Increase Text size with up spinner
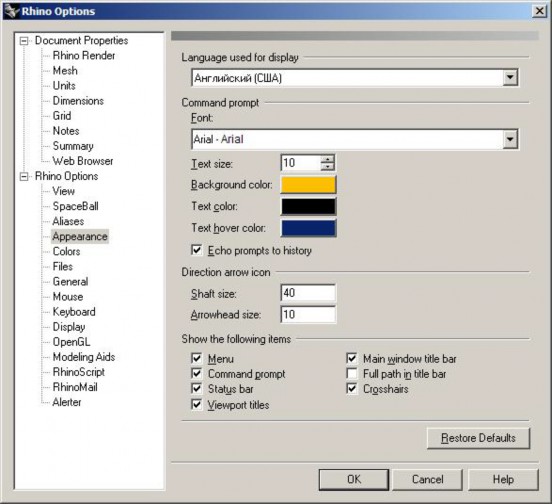The height and width of the screenshot is (504, 552). [x=327, y=159]
